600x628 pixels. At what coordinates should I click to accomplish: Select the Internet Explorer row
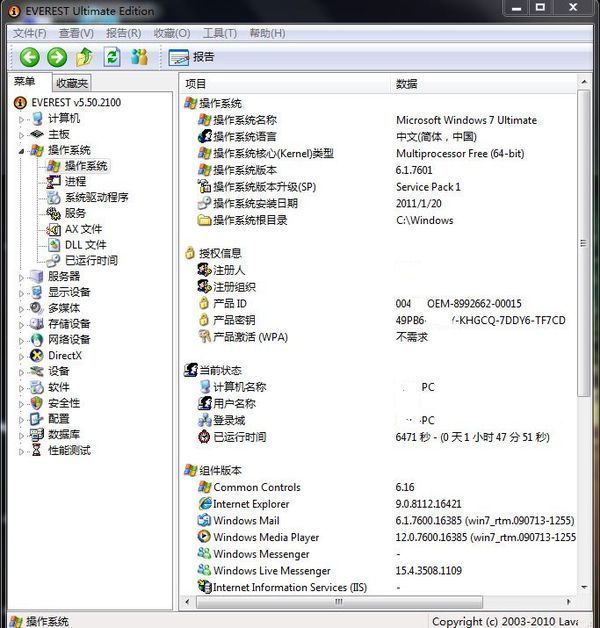coord(378,504)
